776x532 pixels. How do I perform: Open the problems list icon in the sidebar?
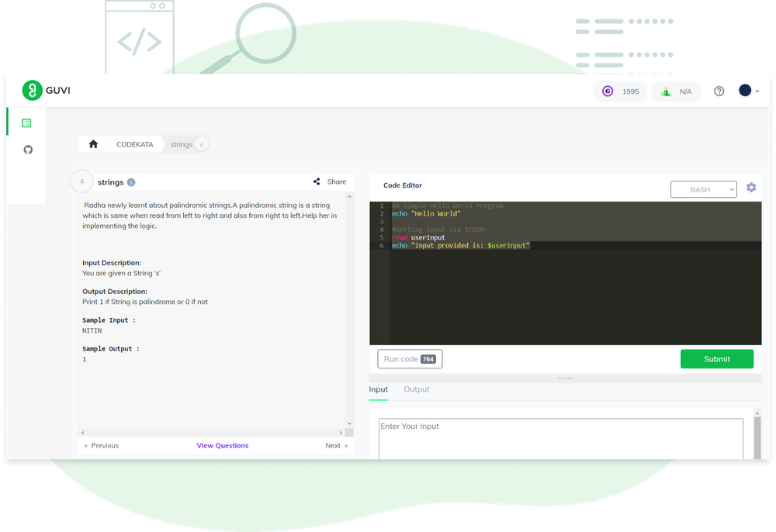(26, 123)
